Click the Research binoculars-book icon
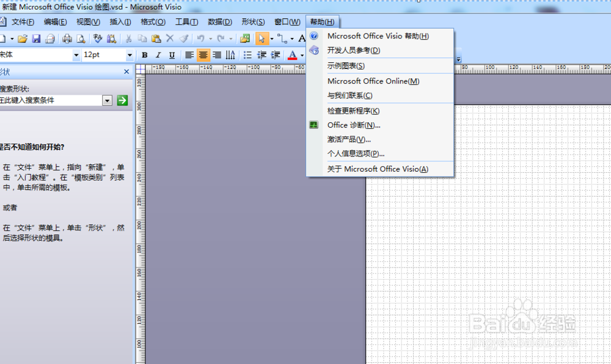 (111, 38)
